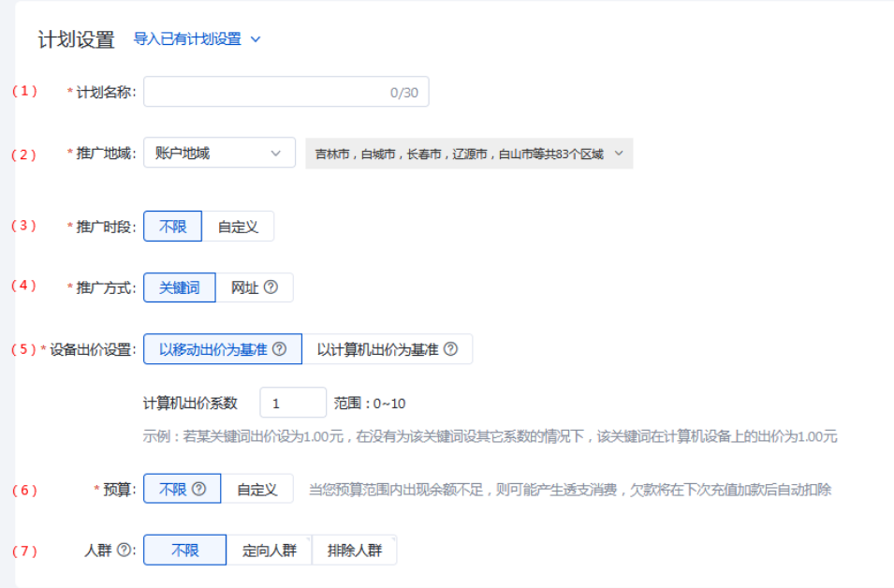Expand the region list of 83个区域
This screenshot has width=894, height=588.
point(468,154)
